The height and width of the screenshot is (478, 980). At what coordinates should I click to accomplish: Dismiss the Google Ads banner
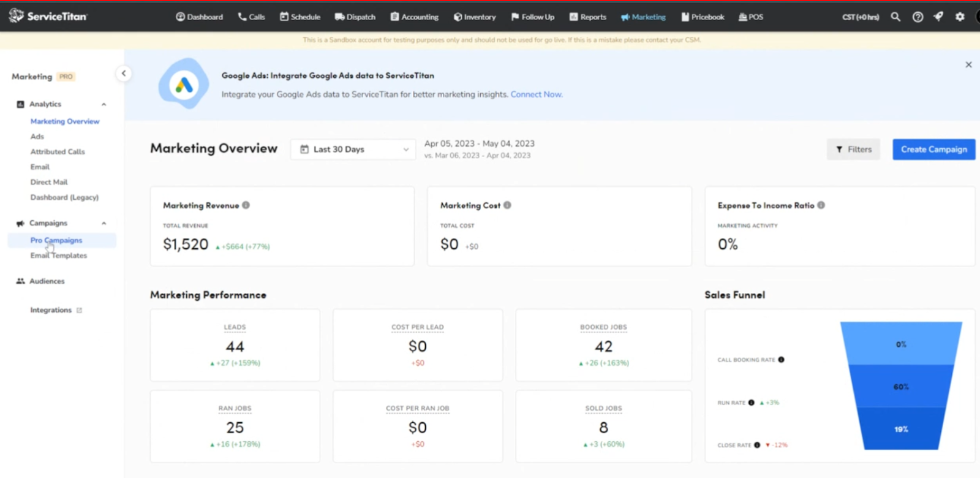click(968, 64)
